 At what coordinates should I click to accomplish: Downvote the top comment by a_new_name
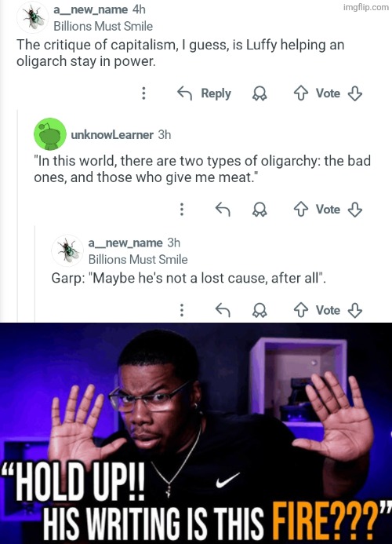355,93
